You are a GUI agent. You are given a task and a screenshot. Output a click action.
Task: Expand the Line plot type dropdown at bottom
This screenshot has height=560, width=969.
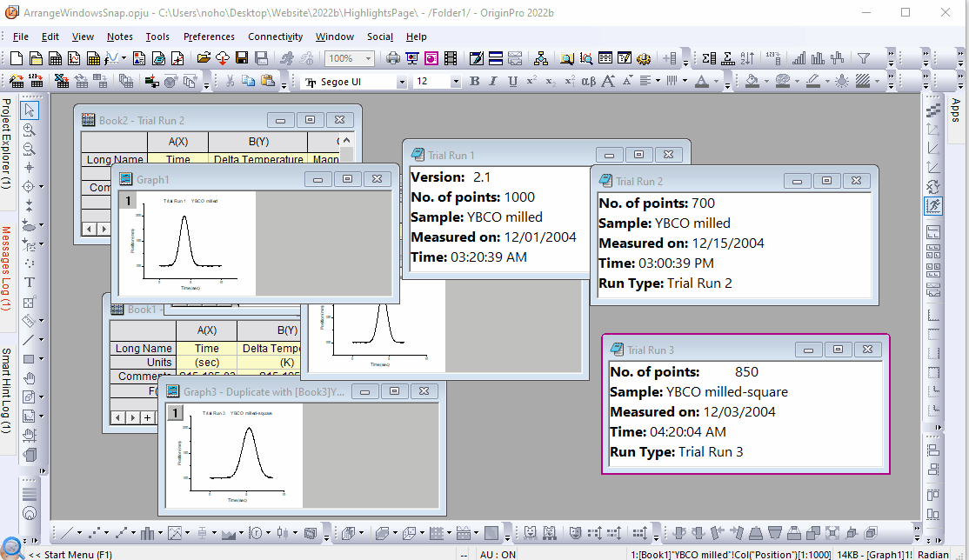pos(79,533)
